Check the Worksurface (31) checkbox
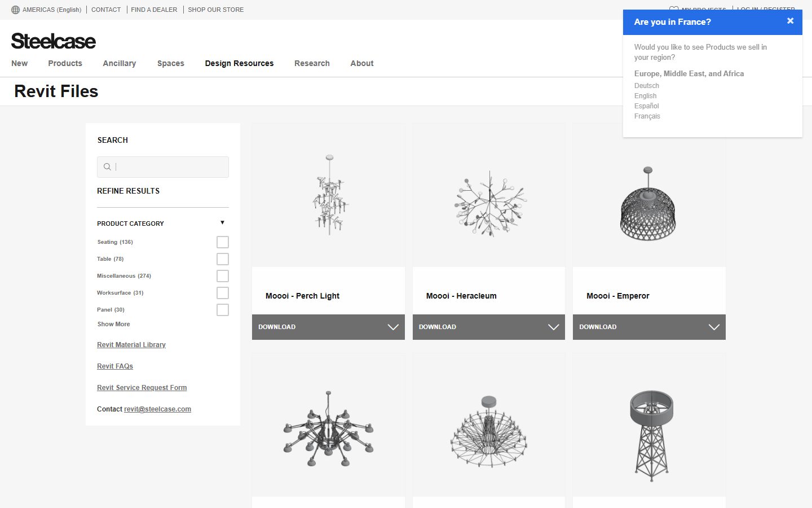The image size is (812, 508). (223, 293)
